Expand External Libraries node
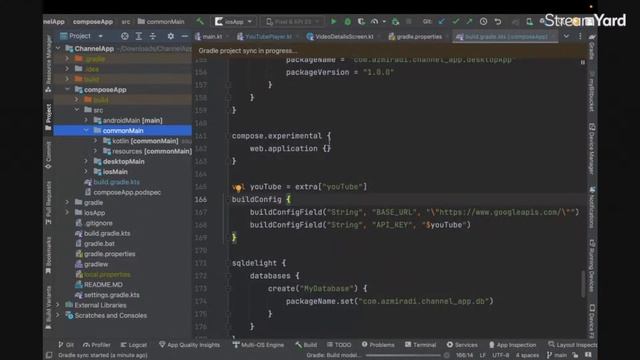 click(x=58, y=305)
